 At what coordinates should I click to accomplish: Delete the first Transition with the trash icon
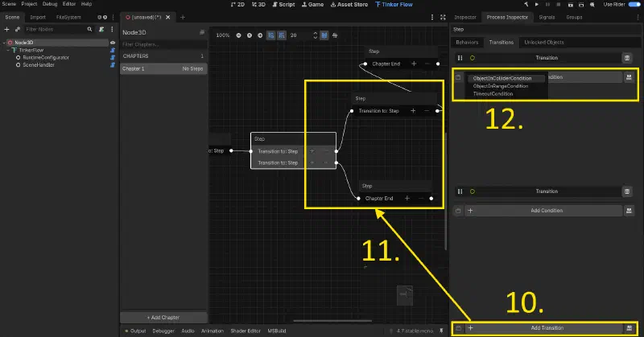[x=627, y=58]
